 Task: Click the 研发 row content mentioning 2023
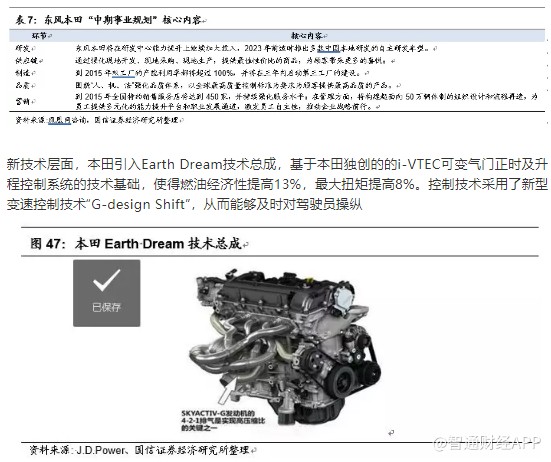255,48
